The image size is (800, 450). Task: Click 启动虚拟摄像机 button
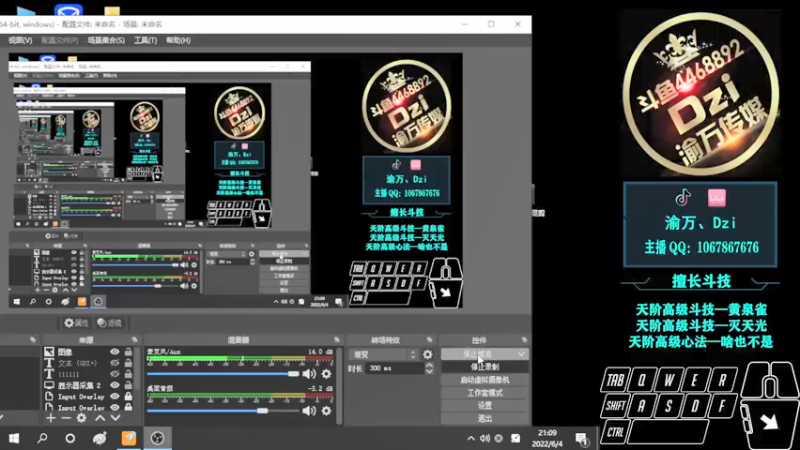(485, 380)
